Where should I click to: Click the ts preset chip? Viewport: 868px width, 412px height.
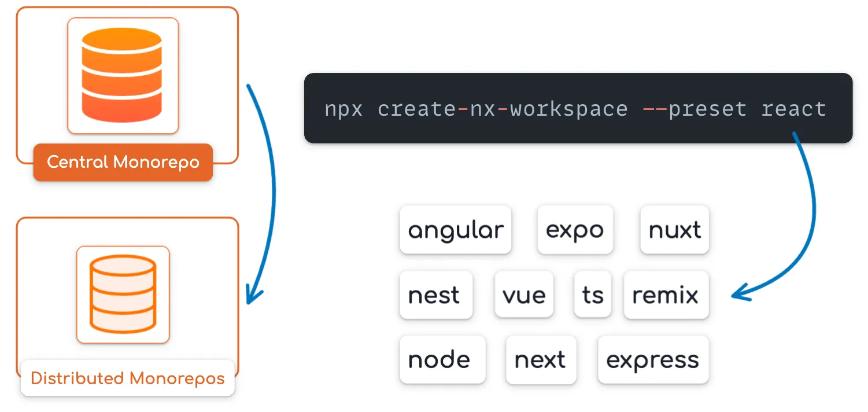tap(593, 295)
